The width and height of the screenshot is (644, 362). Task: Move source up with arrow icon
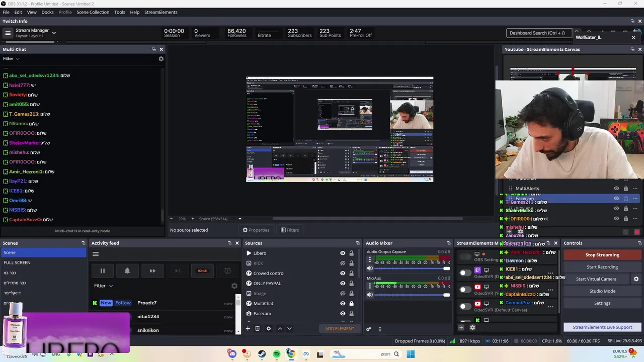click(280, 328)
